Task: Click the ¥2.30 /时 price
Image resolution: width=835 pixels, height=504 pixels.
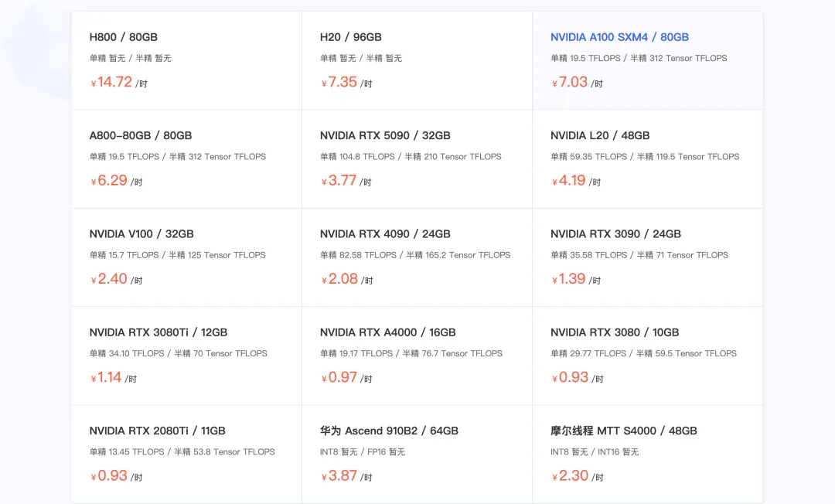Action: pos(578,476)
